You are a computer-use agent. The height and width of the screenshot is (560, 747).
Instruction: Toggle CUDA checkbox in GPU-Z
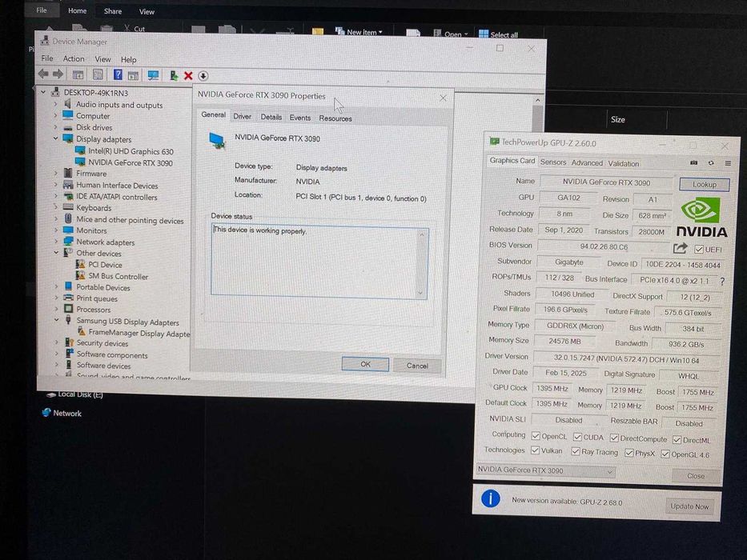[577, 437]
